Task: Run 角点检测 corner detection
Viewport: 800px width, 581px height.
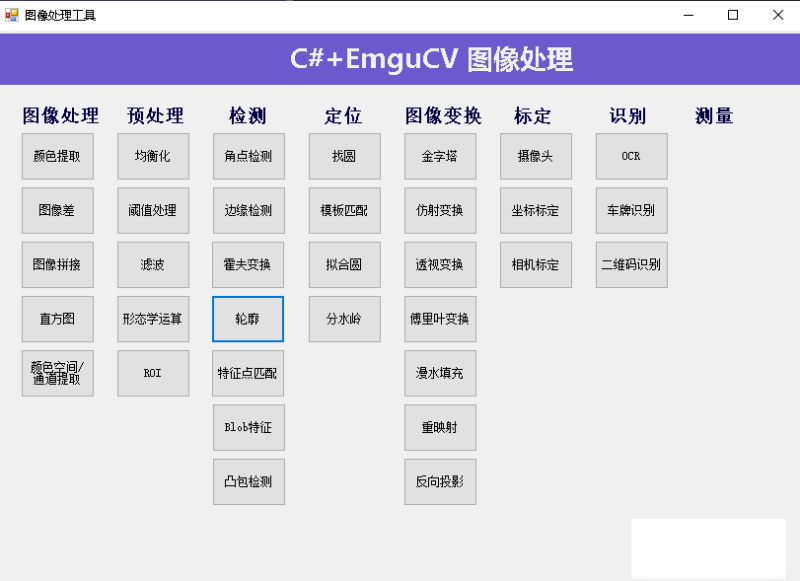Action: click(248, 157)
